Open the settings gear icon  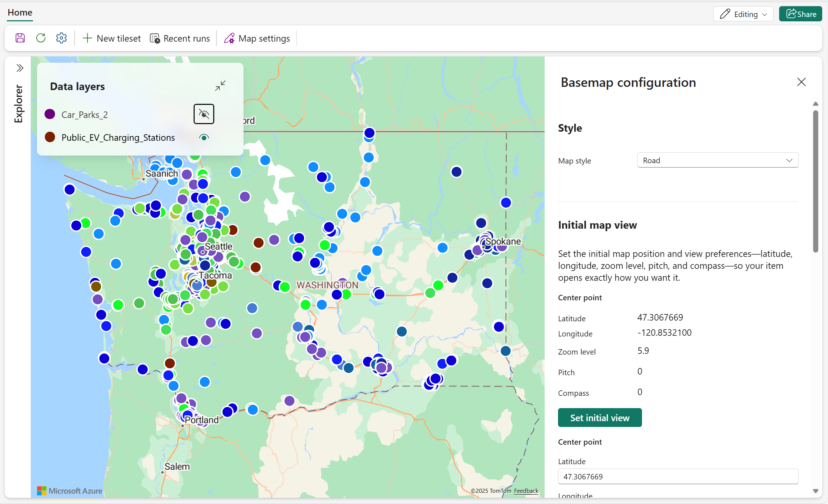pyautogui.click(x=62, y=38)
